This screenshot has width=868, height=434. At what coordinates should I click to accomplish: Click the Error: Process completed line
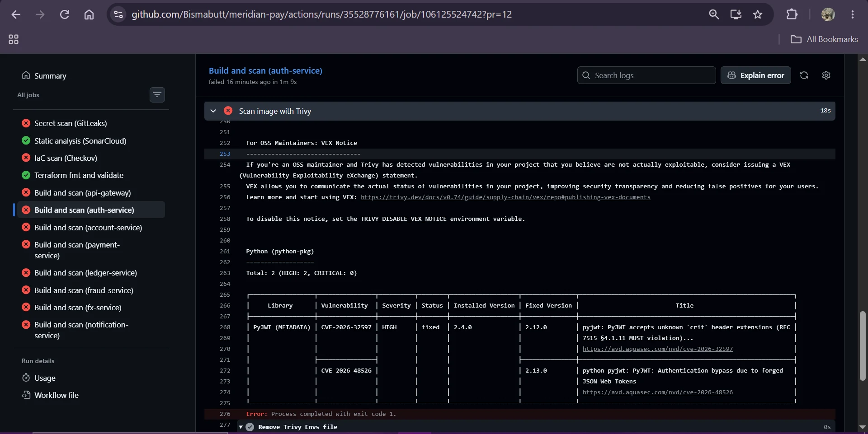[321, 414]
